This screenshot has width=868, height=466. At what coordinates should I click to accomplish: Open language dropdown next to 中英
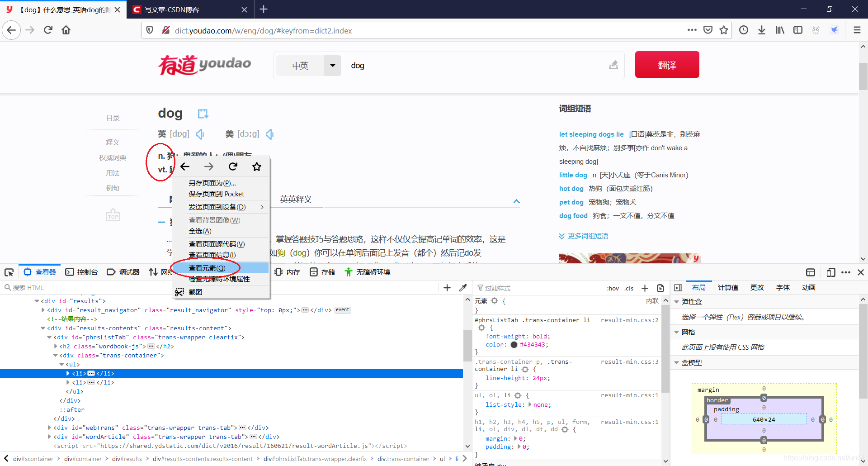point(333,65)
